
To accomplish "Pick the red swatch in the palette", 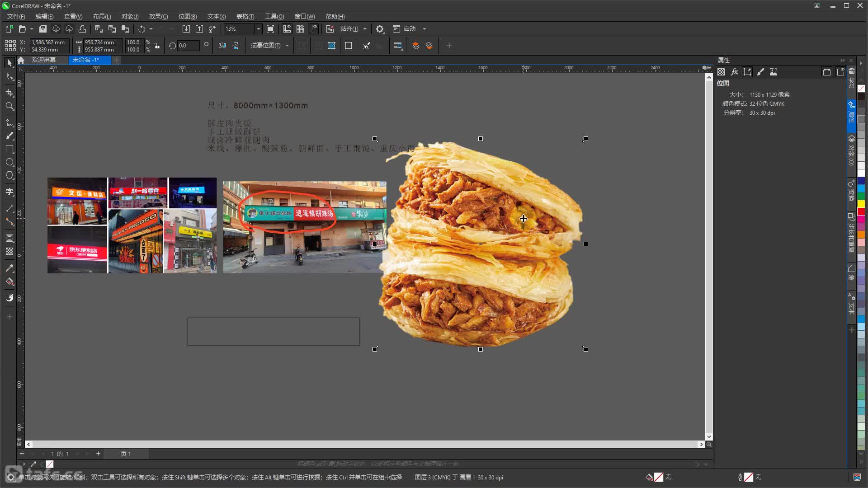I will click(x=861, y=211).
